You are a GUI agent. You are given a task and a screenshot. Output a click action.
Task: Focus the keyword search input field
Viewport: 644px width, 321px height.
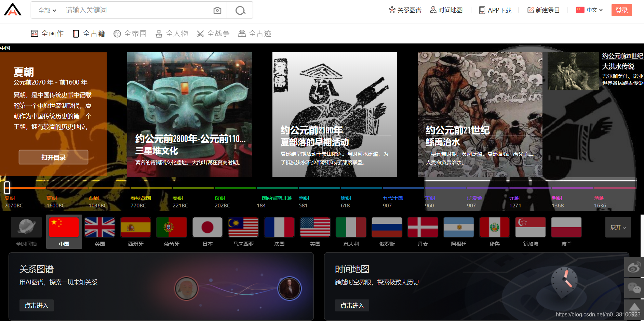137,10
